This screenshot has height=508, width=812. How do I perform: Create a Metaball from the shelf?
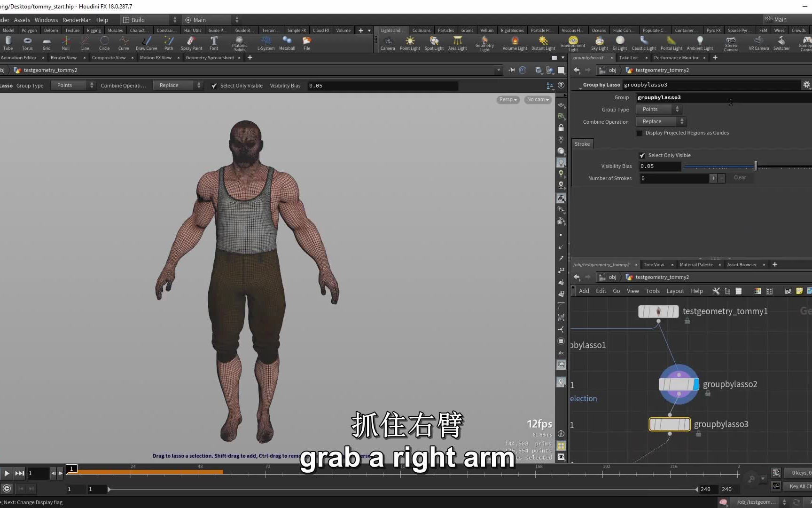pos(287,43)
